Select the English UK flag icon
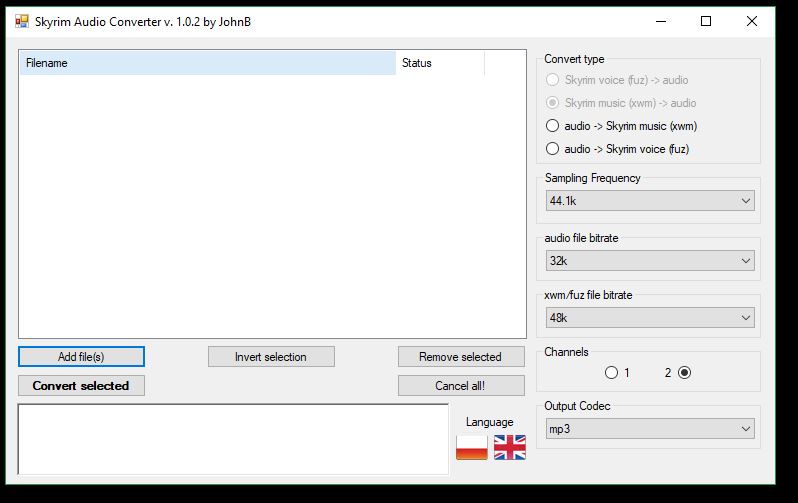Screen dimensions: 798x503 coord(509,447)
